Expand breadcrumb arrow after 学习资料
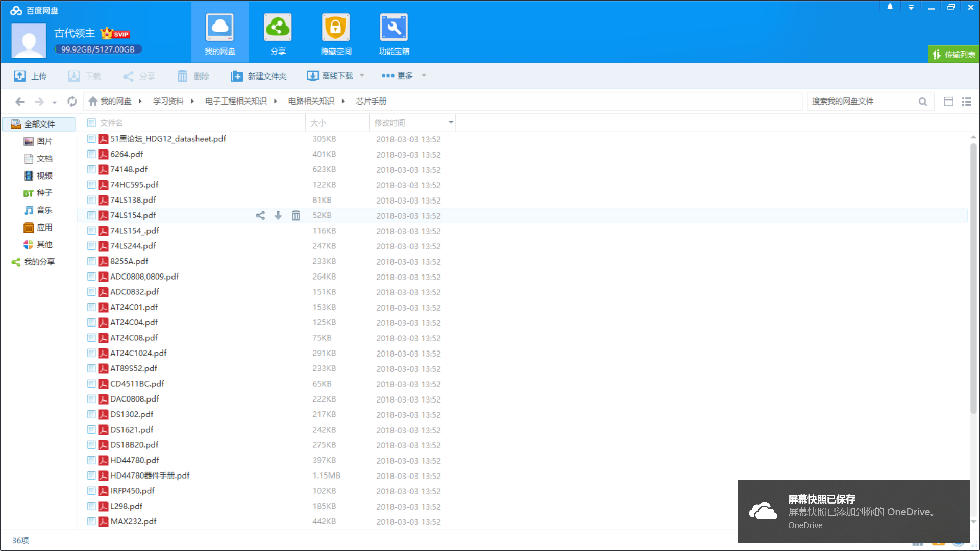The height and width of the screenshot is (551, 980). pyautogui.click(x=192, y=101)
